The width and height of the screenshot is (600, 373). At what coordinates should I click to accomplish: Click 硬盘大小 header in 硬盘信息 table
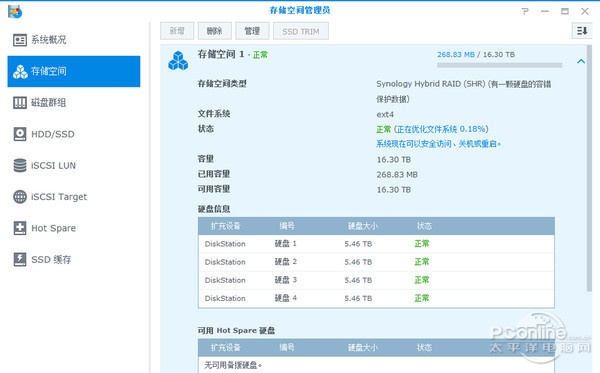coord(362,226)
